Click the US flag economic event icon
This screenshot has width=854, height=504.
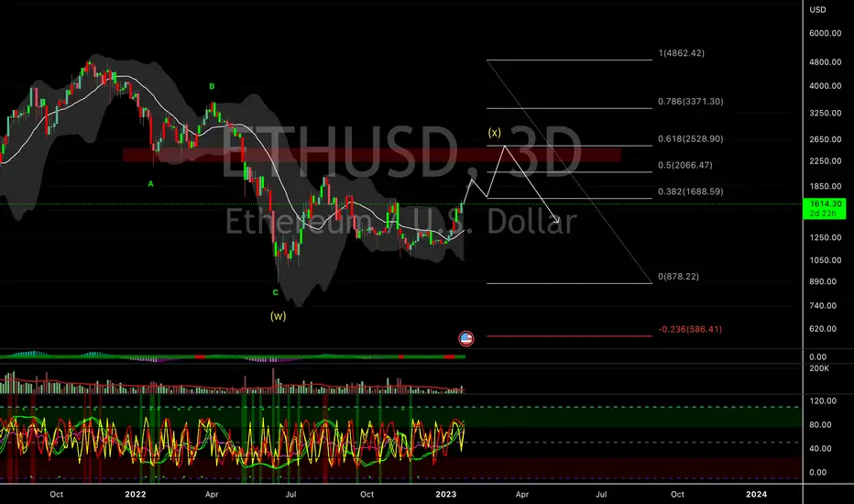coord(466,339)
